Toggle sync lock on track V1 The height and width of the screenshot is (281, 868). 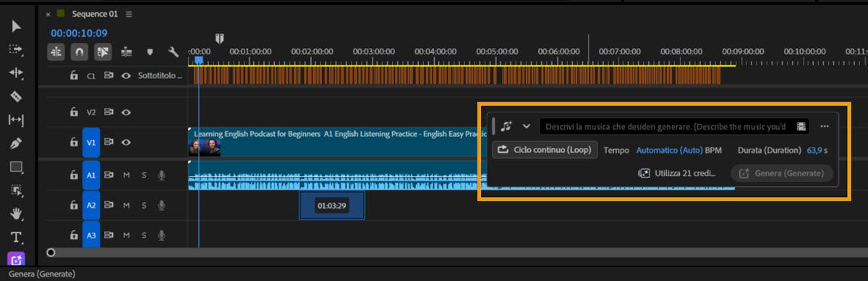coord(109,143)
